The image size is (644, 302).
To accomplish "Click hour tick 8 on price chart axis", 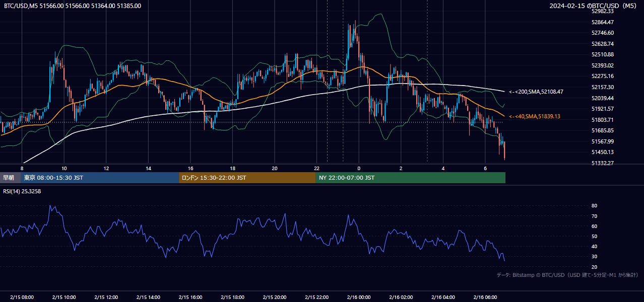I will pos(22,168).
